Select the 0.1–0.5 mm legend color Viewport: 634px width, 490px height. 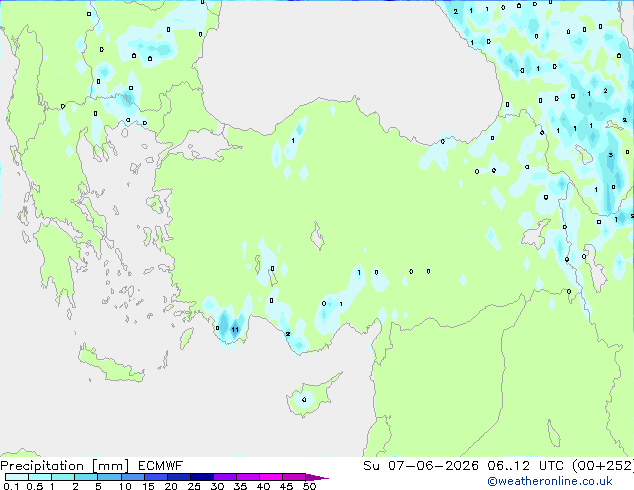(x=17, y=477)
